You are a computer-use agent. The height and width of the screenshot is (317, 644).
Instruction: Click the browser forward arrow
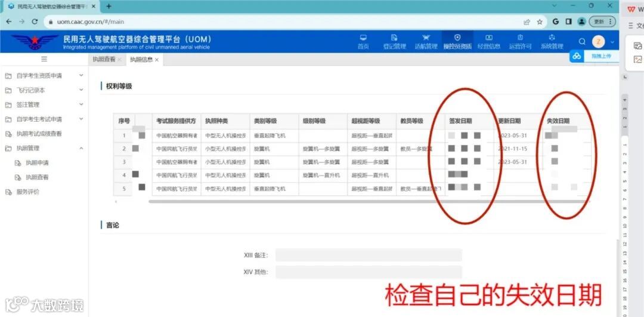click(22, 22)
